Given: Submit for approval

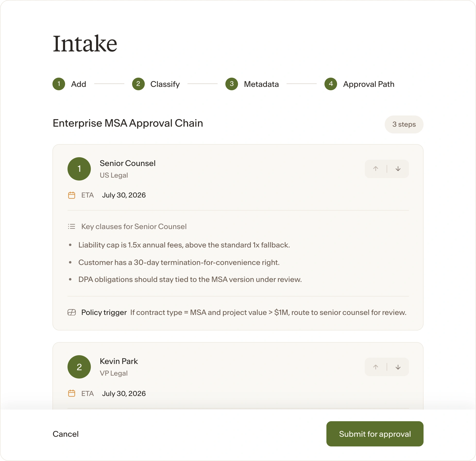Looking at the screenshot, I should pos(375,434).
